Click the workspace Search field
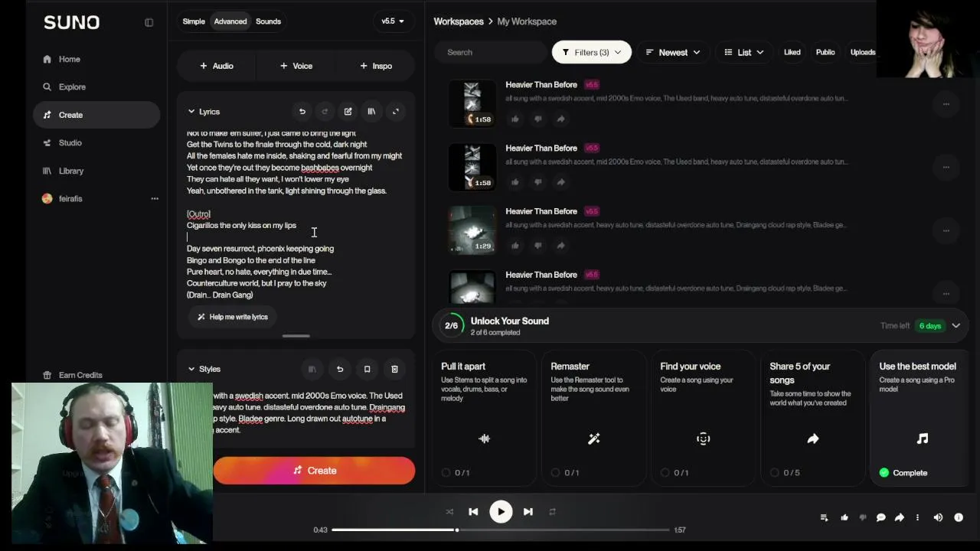This screenshot has height=551, width=980. (x=491, y=52)
